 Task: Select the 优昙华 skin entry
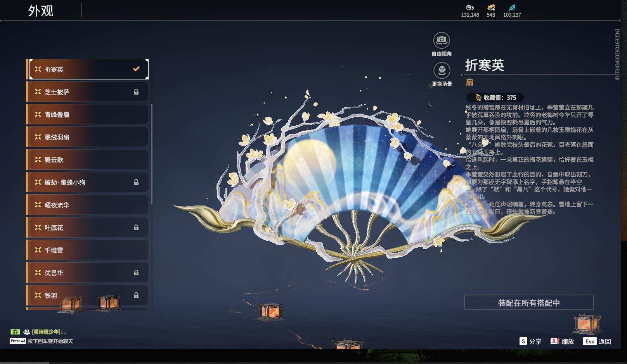pos(89,273)
